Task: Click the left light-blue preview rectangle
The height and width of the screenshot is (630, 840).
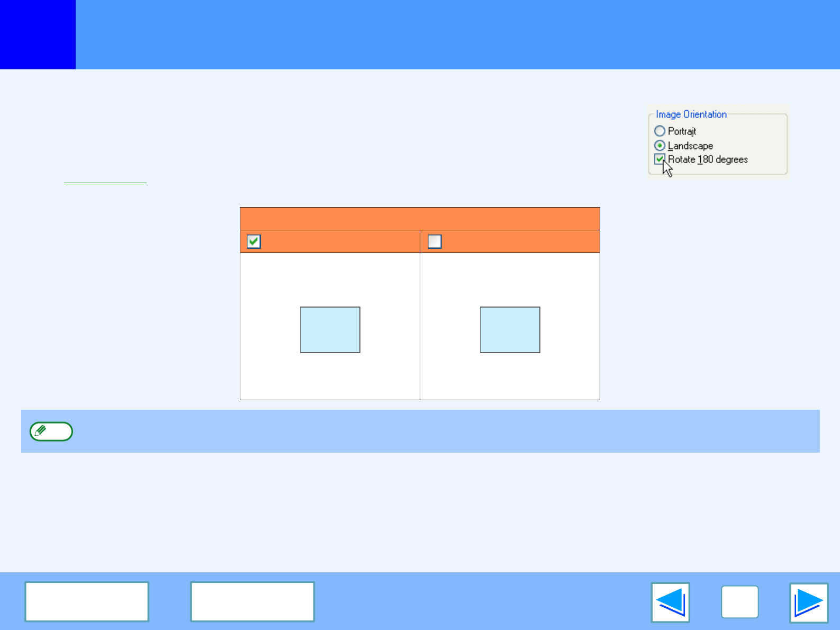Action: click(x=330, y=330)
